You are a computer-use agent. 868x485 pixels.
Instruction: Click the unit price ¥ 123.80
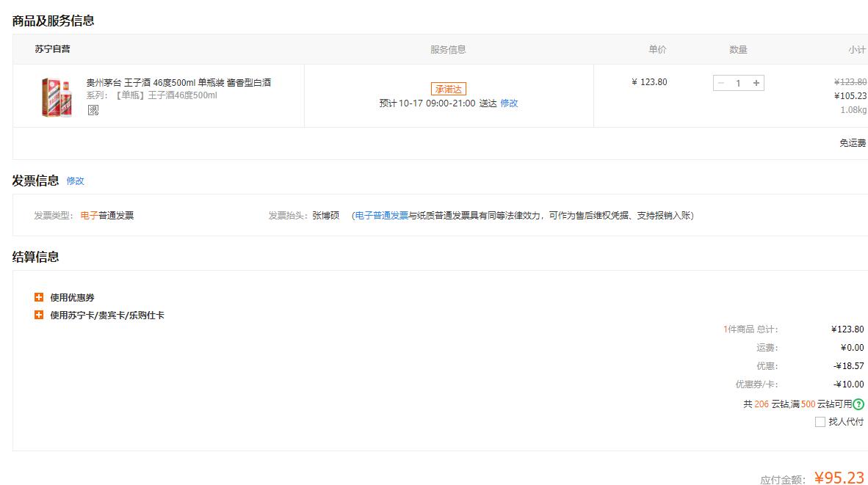click(x=649, y=82)
